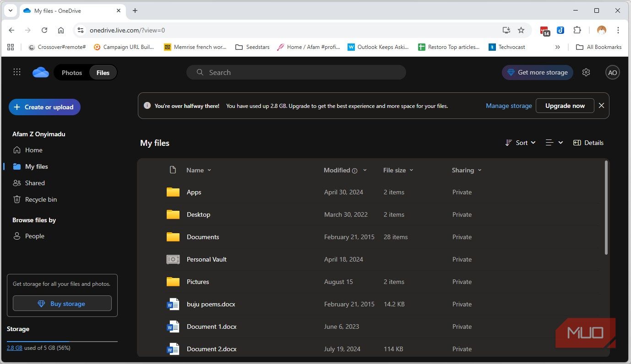631x364 pixels.
Task: Go back in browser history
Action: pos(11,30)
